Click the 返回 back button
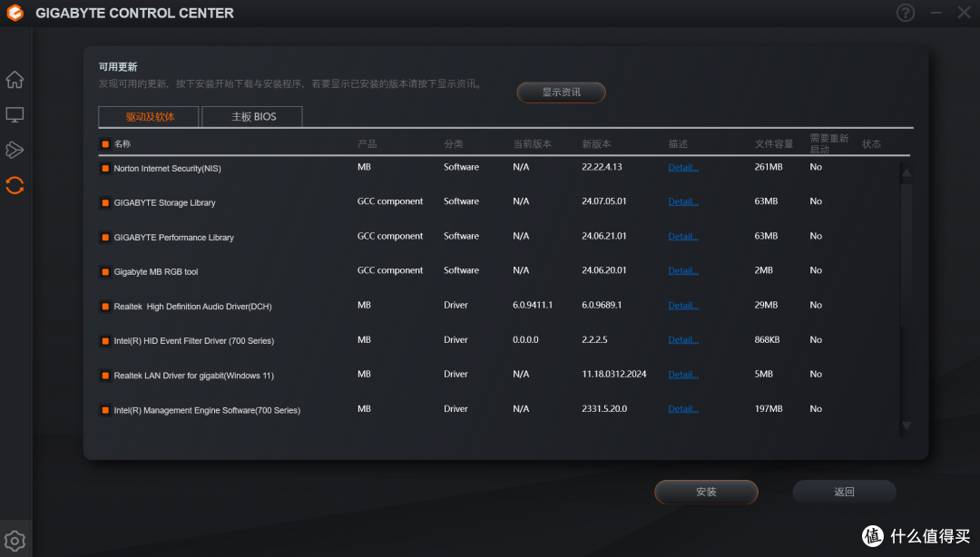Image resolution: width=980 pixels, height=557 pixels. [845, 492]
